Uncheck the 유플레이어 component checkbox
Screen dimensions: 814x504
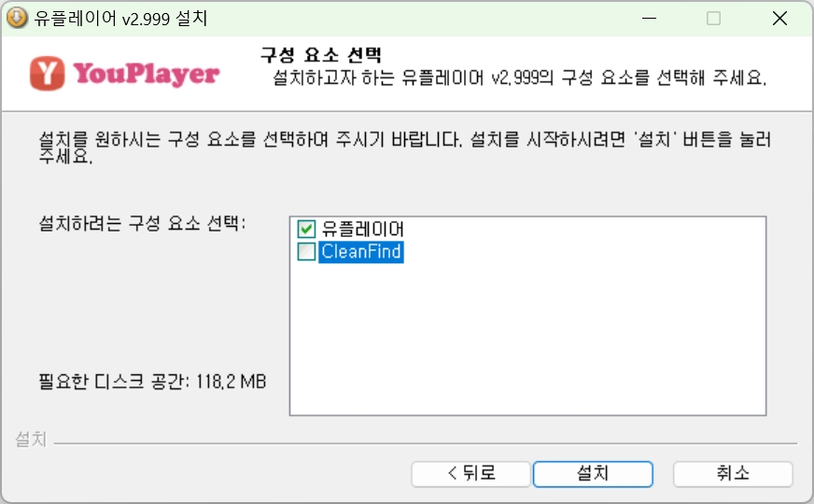[x=306, y=229]
